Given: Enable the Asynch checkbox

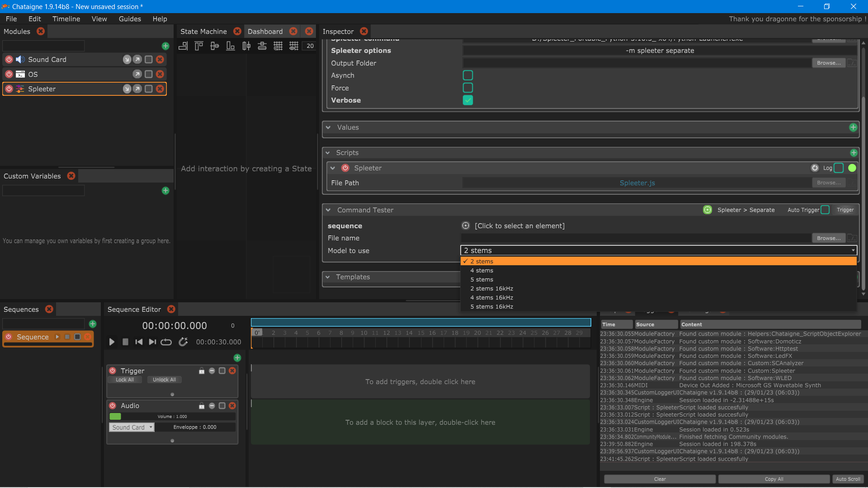Looking at the screenshot, I should [468, 75].
